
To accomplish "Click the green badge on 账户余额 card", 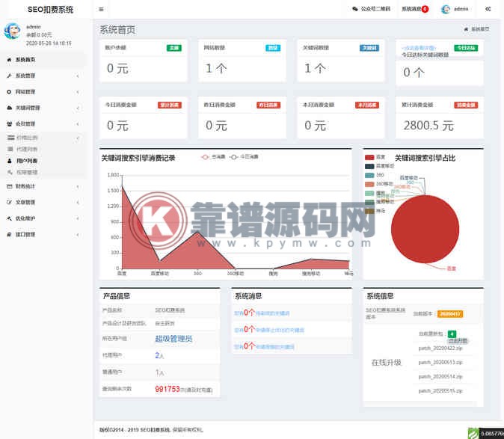I will 174,48.
